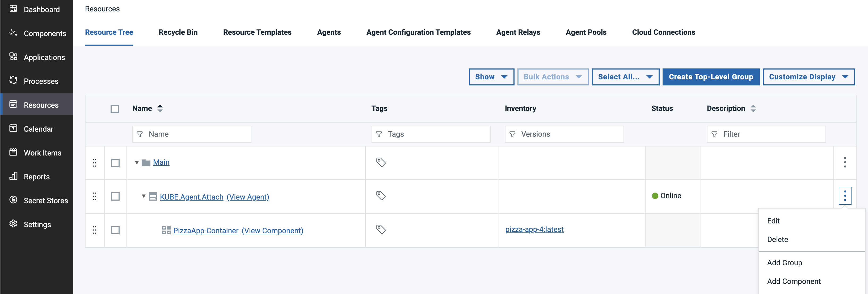Open the Agent Pools tab
Screen dimensions: 868x294
coord(586,32)
